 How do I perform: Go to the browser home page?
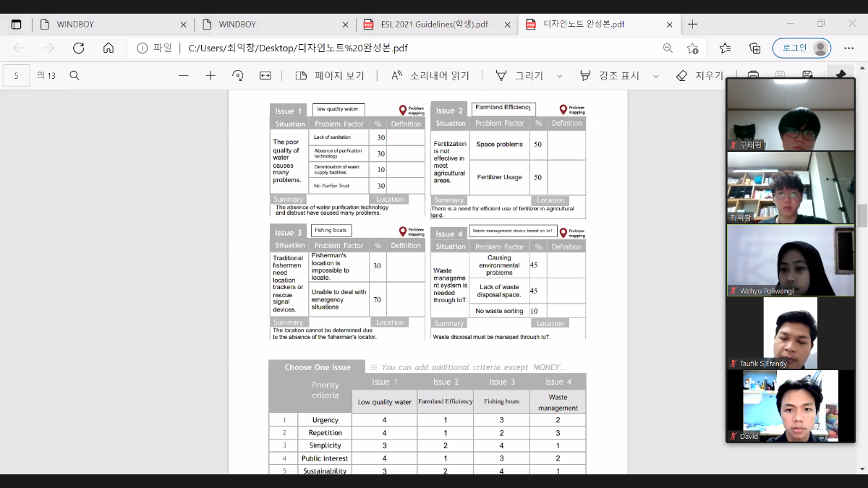click(x=109, y=48)
